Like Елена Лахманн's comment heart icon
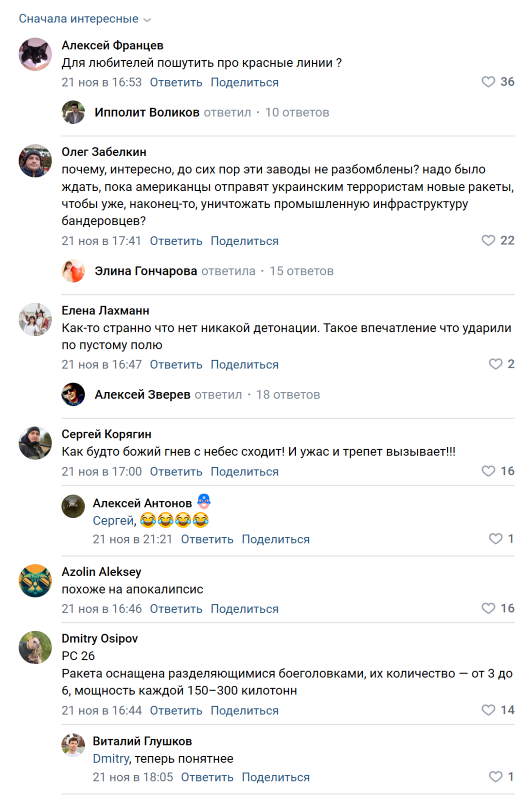This screenshot has width=532, height=800. (x=495, y=364)
